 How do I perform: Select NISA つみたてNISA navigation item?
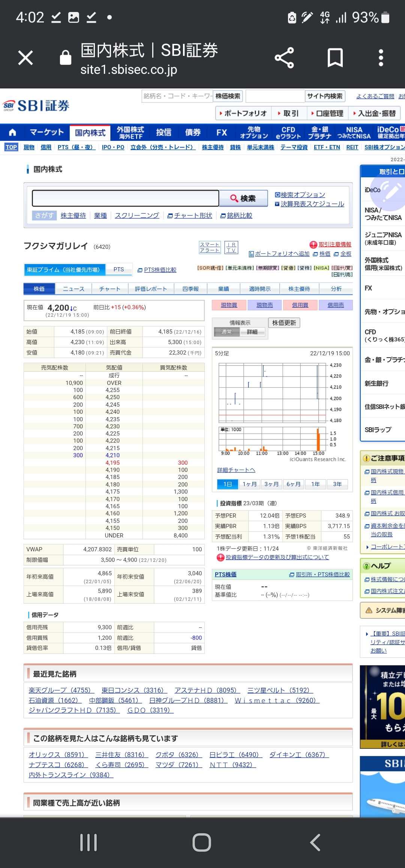click(354, 133)
